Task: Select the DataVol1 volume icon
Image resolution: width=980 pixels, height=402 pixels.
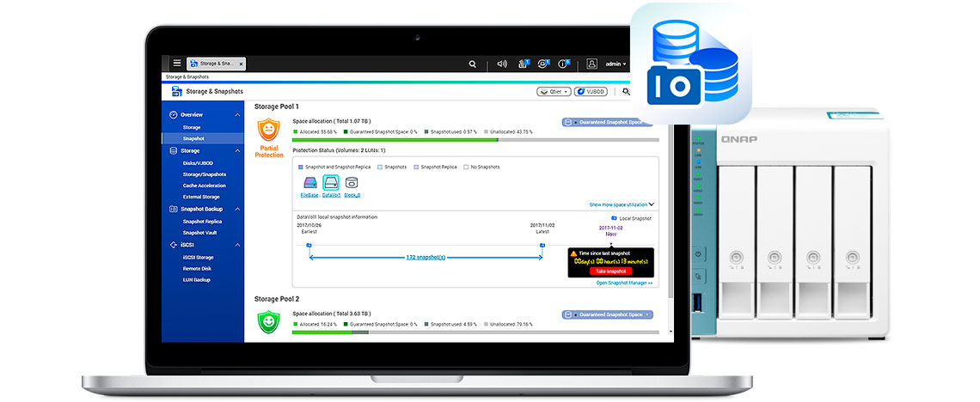Action: coord(331,183)
